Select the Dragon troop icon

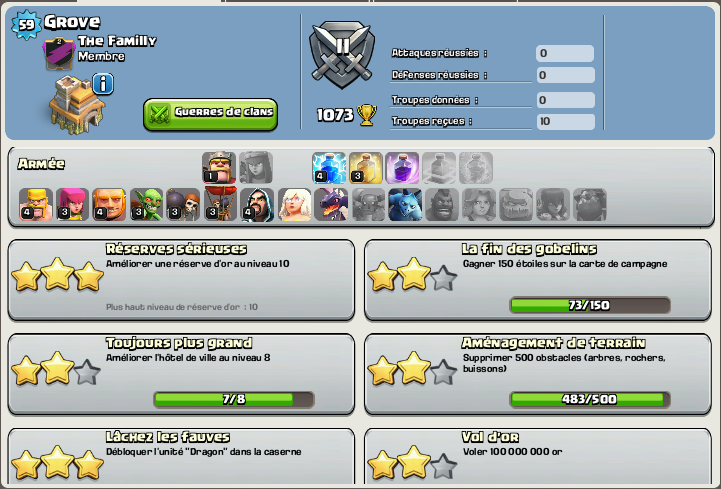click(331, 204)
